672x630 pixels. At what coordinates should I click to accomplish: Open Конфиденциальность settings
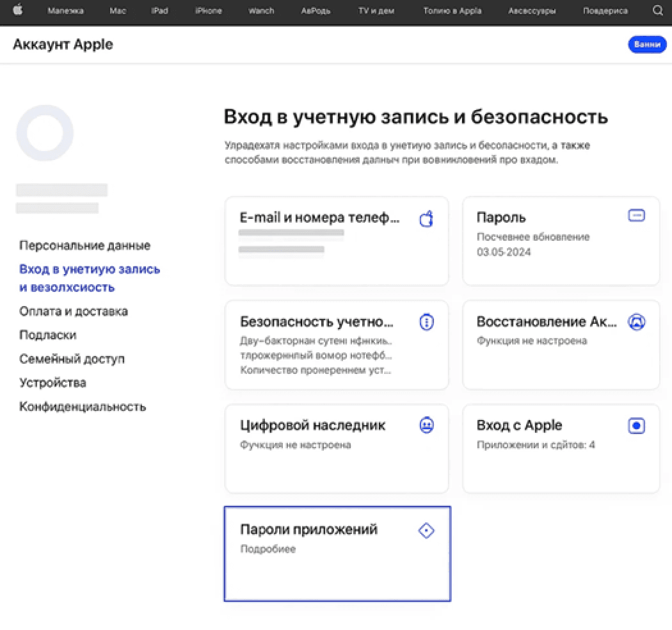click(83, 407)
